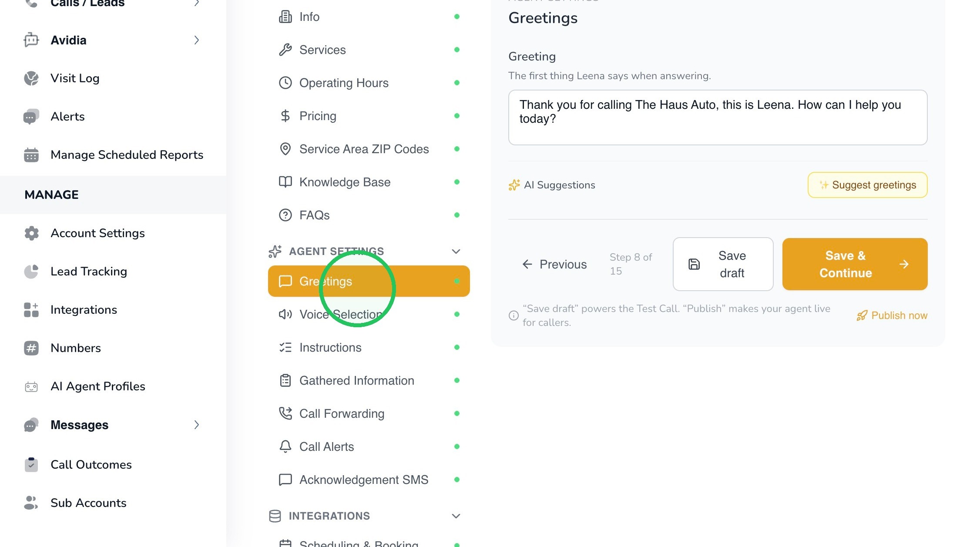Viewport: 980px width, 547px height.
Task: Expand the Avidia menu chevron
Action: 197,40
